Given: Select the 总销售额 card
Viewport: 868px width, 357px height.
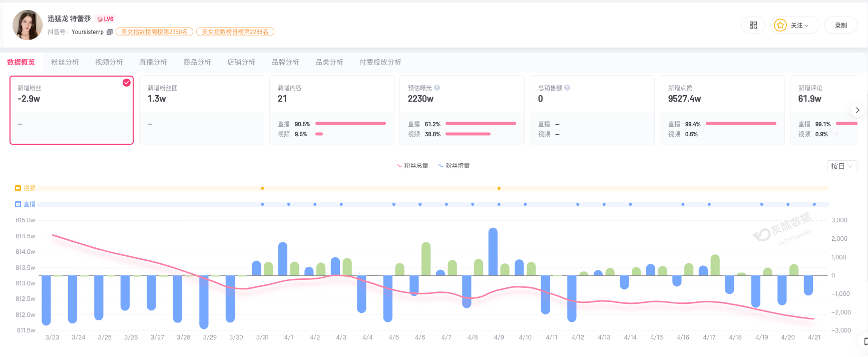Looking at the screenshot, I should click(x=592, y=110).
